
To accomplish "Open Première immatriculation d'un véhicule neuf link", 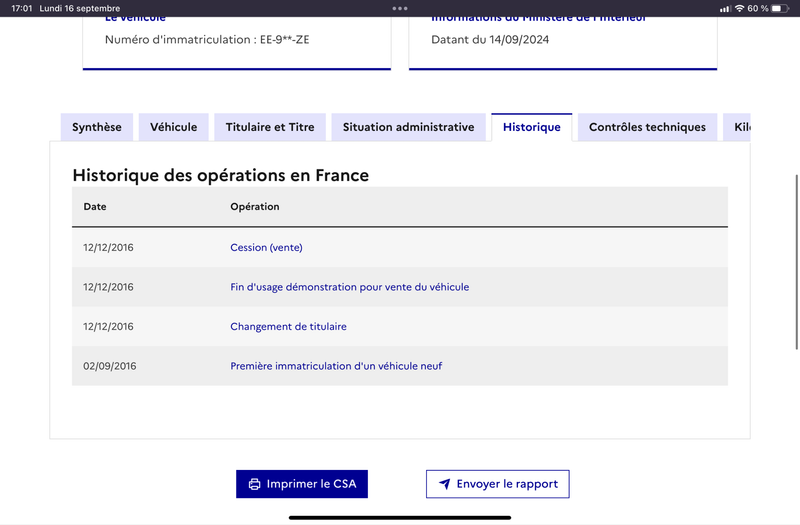I will (x=336, y=366).
